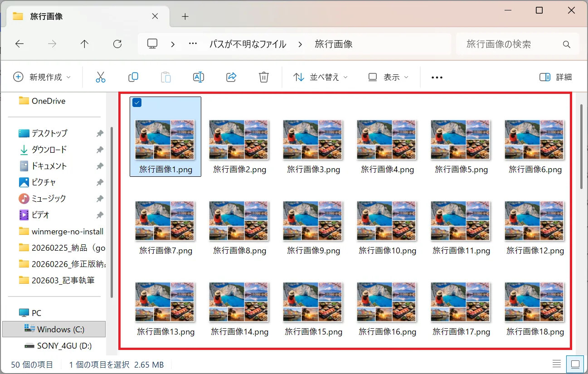Screen dimensions: 588x374
Task: Delete the selected image using the trash icon
Action: (x=264, y=77)
